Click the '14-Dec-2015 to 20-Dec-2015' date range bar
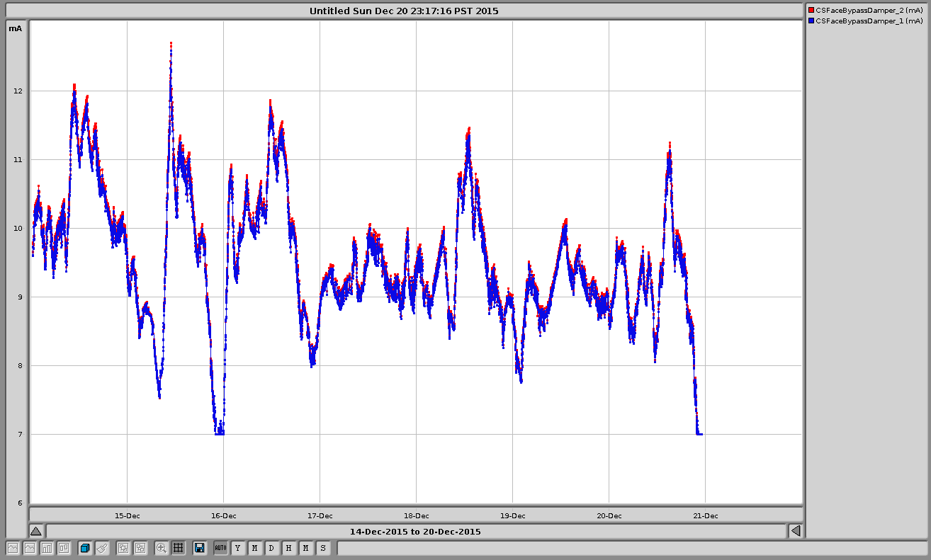This screenshot has width=931, height=560. coord(416,531)
